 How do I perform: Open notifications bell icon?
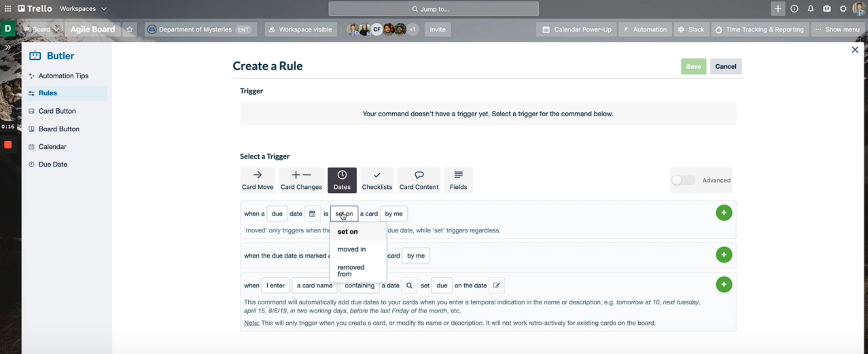pyautogui.click(x=810, y=9)
